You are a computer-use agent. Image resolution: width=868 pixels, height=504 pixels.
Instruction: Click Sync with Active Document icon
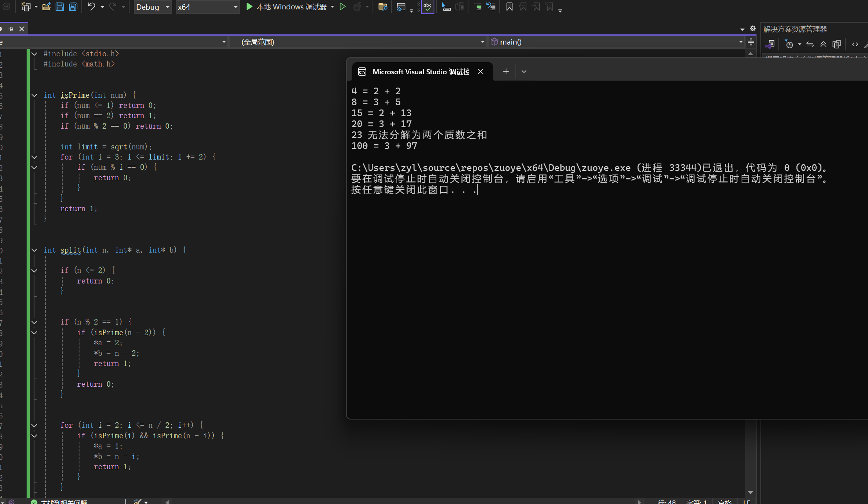810,44
